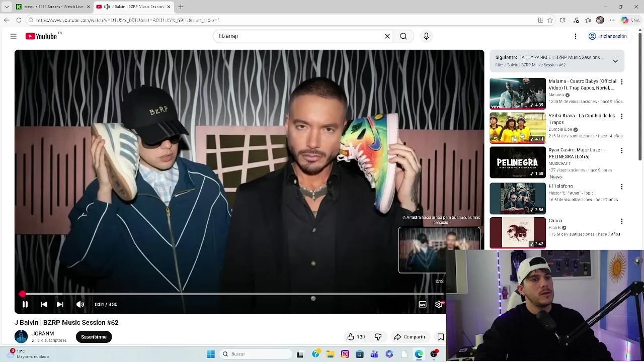This screenshot has width=644, height=362.
Task: Click Iniciar sesión button
Action: (x=608, y=36)
